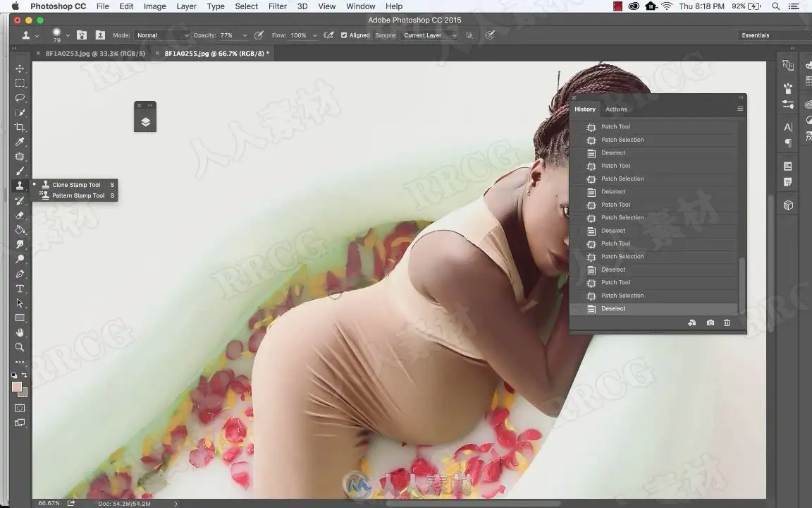Open the Paragraph panel icon in dock
Image resolution: width=812 pixels, height=508 pixels.
787,143
